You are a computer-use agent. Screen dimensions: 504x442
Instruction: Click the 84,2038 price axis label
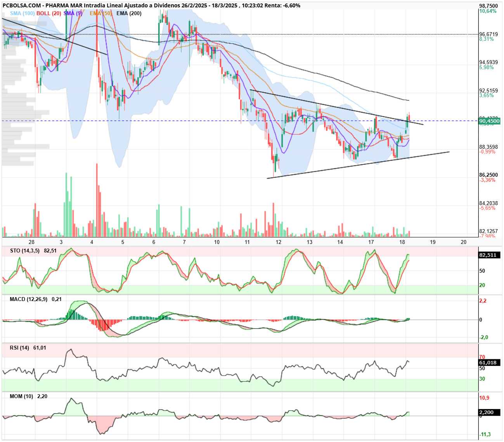[x=488, y=203]
